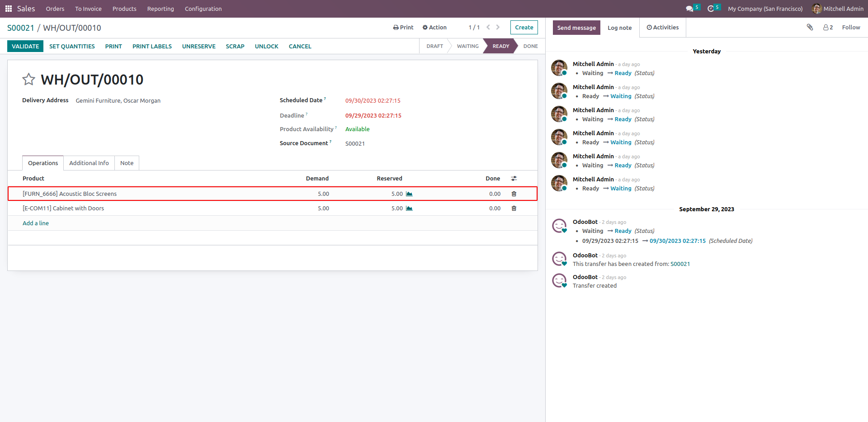Open Mitchell Admin user menu
Viewport: 868px width, 422px height.
pyautogui.click(x=838, y=9)
